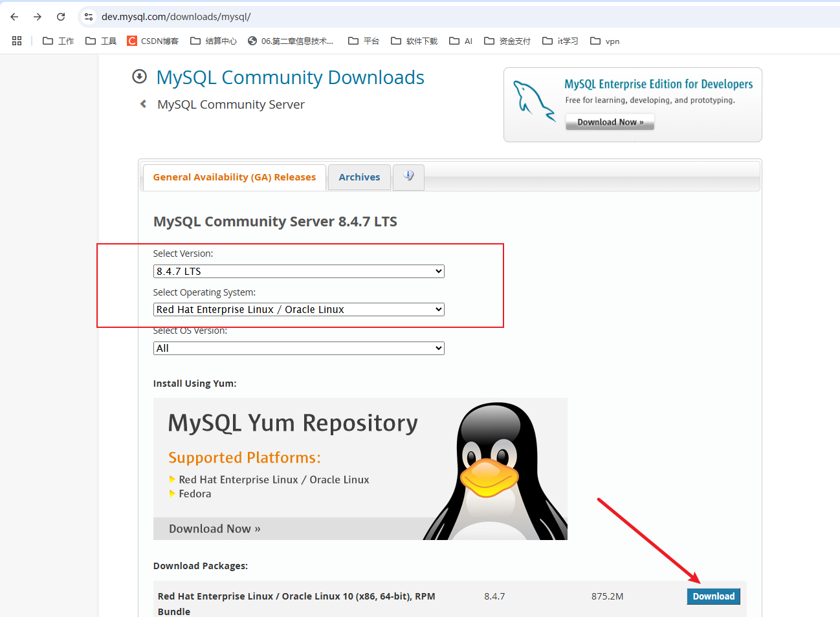The width and height of the screenshot is (840, 617).
Task: Go to MySQL Community Server link
Action: pyautogui.click(x=231, y=104)
